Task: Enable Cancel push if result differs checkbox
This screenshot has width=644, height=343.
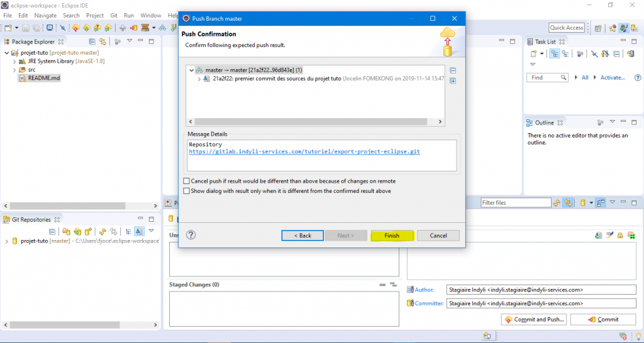Action: tap(186, 181)
